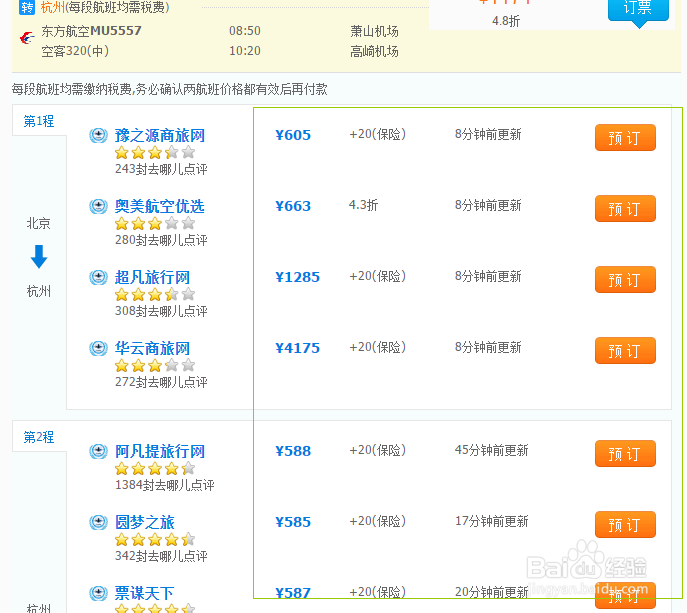The image size is (687, 613).
Task: Open the 阿凡提旅行网 agency link
Action: pos(159,451)
